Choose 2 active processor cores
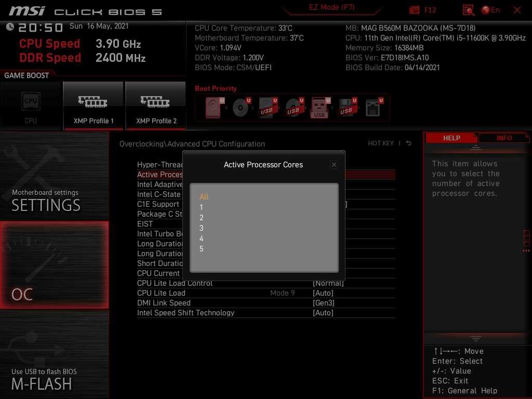This screenshot has height=399, width=532. click(201, 218)
